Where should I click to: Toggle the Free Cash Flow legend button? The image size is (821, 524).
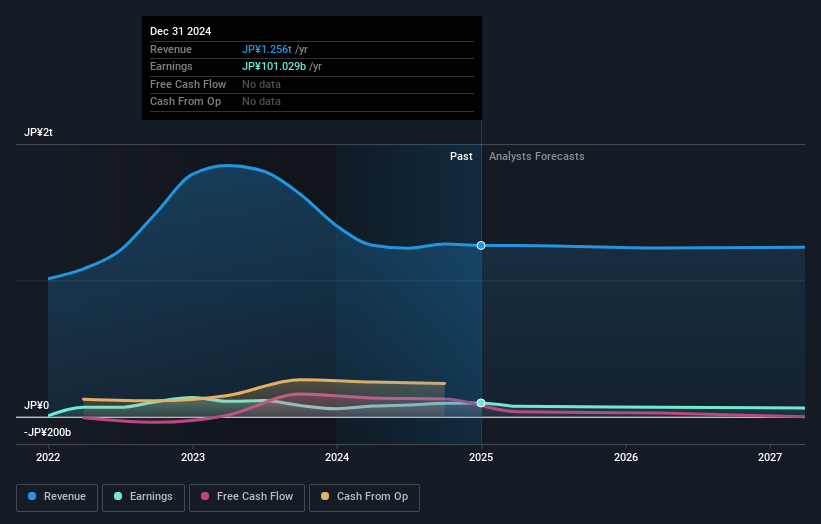[247, 497]
